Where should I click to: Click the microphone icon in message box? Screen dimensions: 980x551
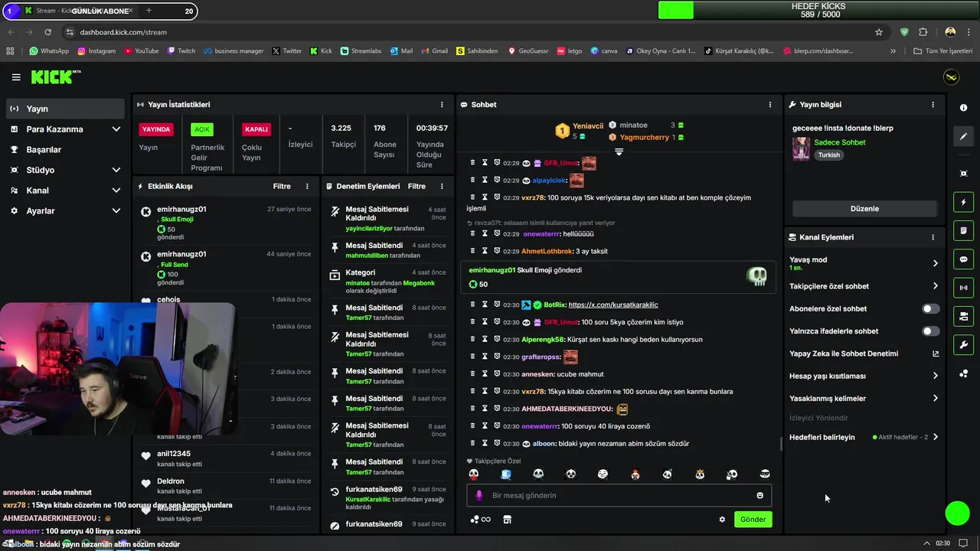(x=479, y=495)
